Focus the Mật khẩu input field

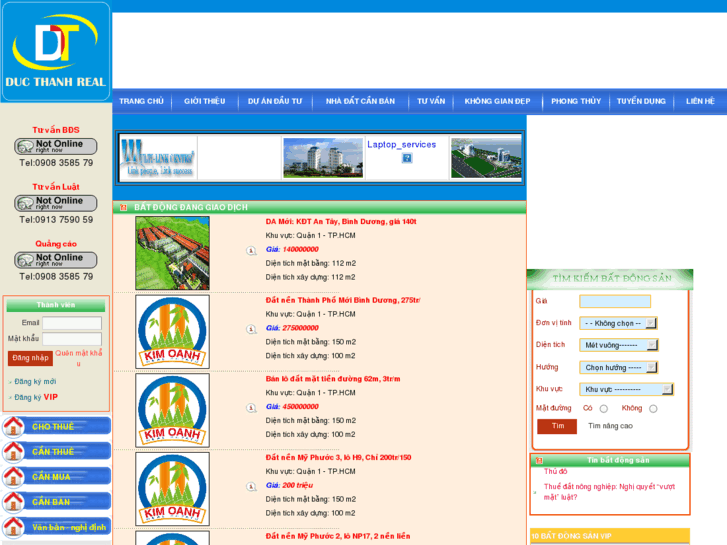[72, 339]
